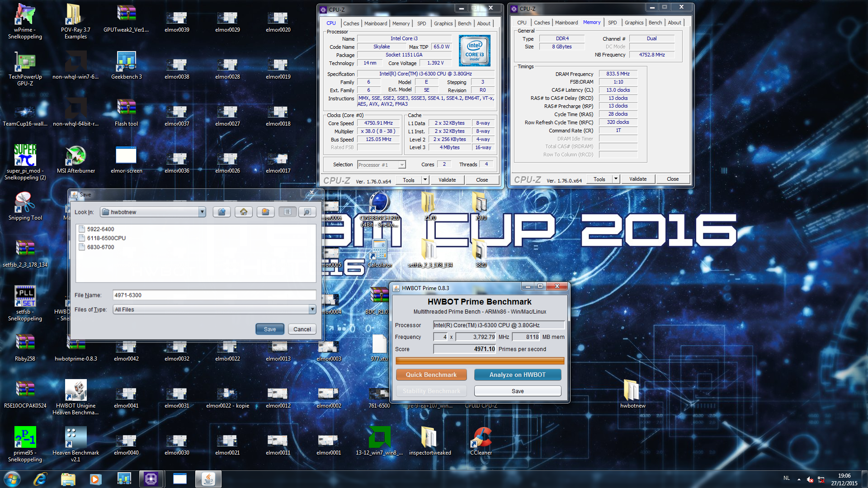Switch to Java app on taskbar
Viewport: 868px width, 488px height.
pos(208,479)
